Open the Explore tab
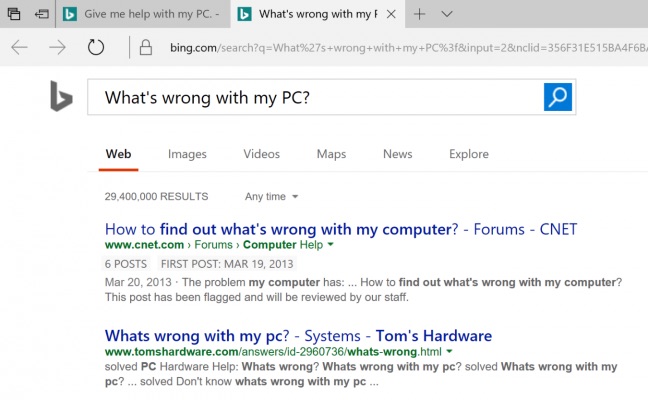 [x=469, y=154]
